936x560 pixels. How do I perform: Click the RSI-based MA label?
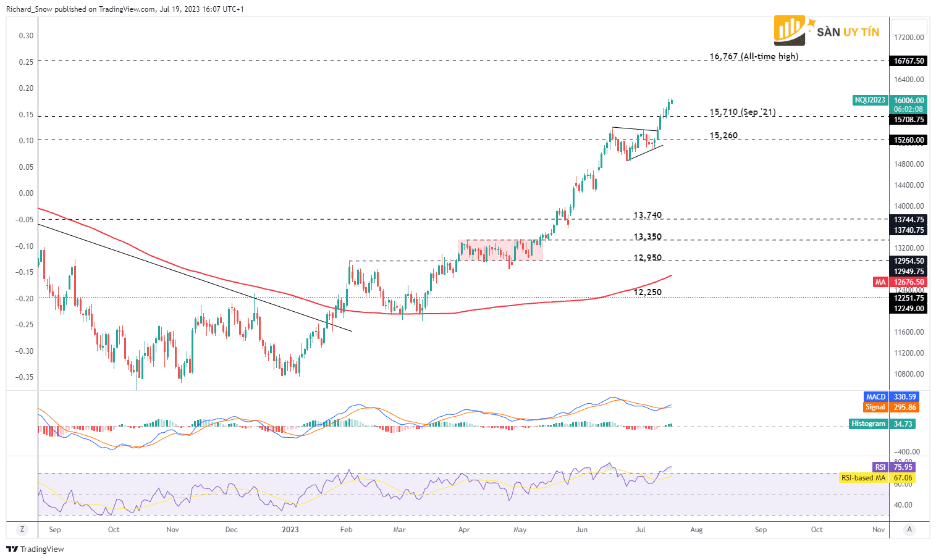(x=863, y=478)
